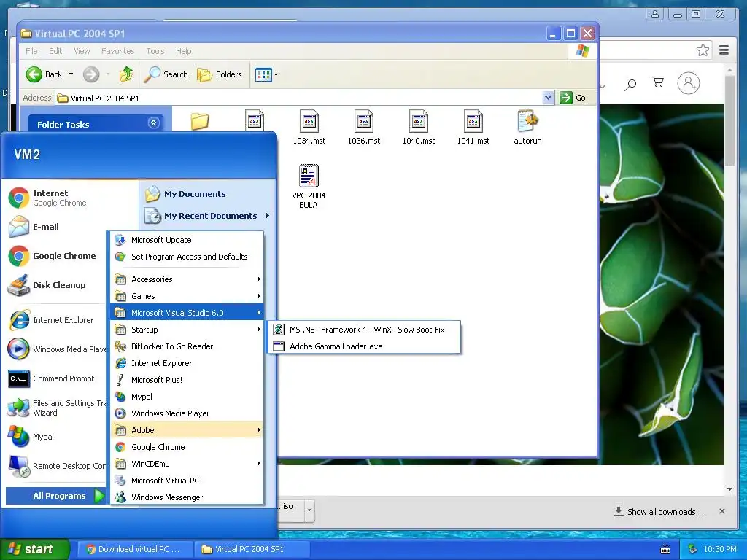The height and width of the screenshot is (560, 747).
Task: Launch Internet Explorer in Start menu left column
Action: pos(51,320)
